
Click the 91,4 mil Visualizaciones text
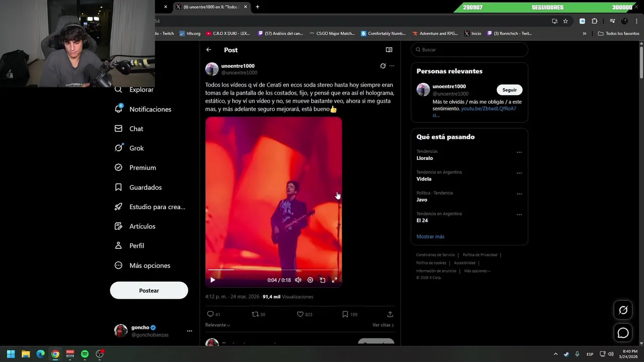288,297
